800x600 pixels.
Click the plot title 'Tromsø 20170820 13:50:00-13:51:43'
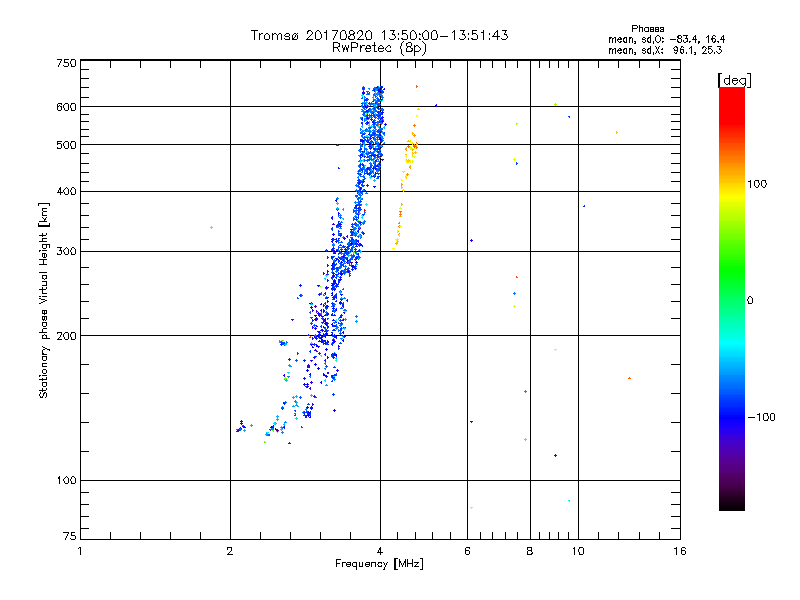click(379, 35)
